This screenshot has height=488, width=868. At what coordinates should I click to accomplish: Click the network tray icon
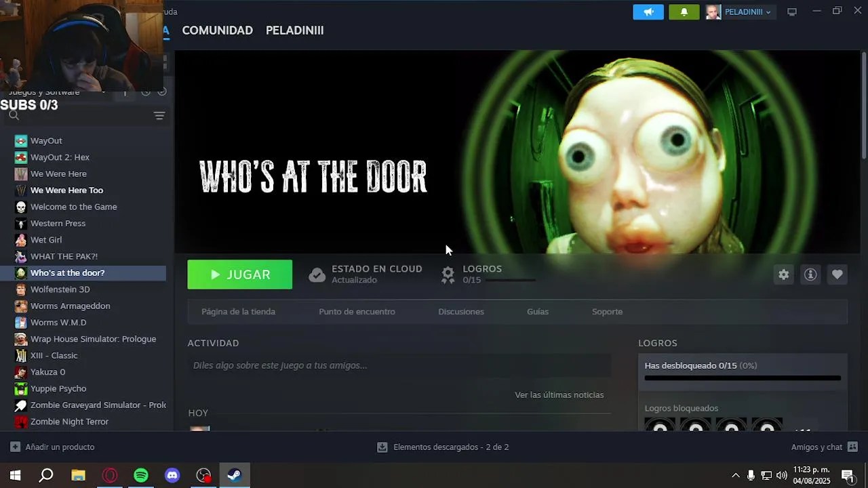(766, 476)
